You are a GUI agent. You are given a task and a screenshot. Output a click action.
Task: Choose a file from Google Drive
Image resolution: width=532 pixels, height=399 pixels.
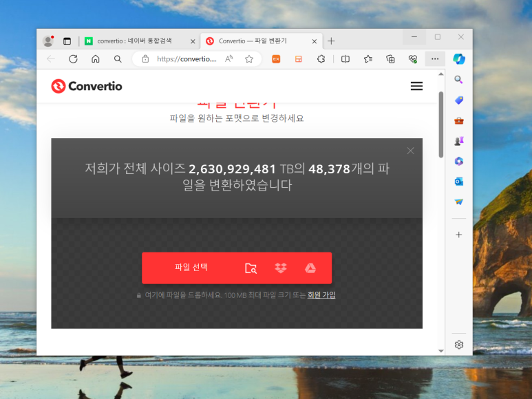click(x=310, y=268)
